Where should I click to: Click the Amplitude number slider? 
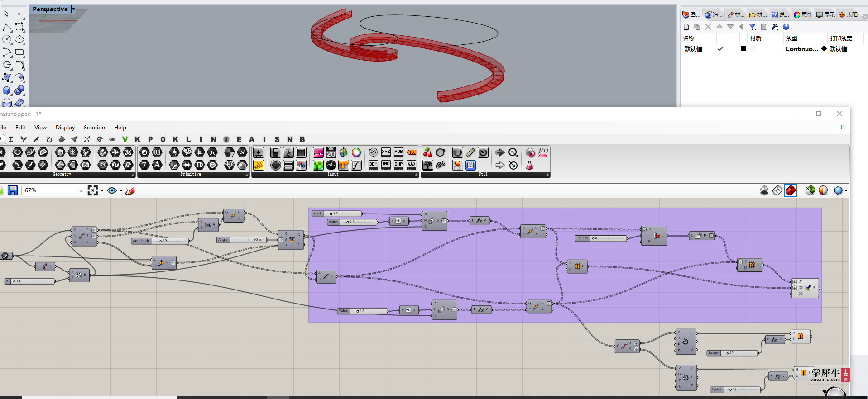coord(160,241)
